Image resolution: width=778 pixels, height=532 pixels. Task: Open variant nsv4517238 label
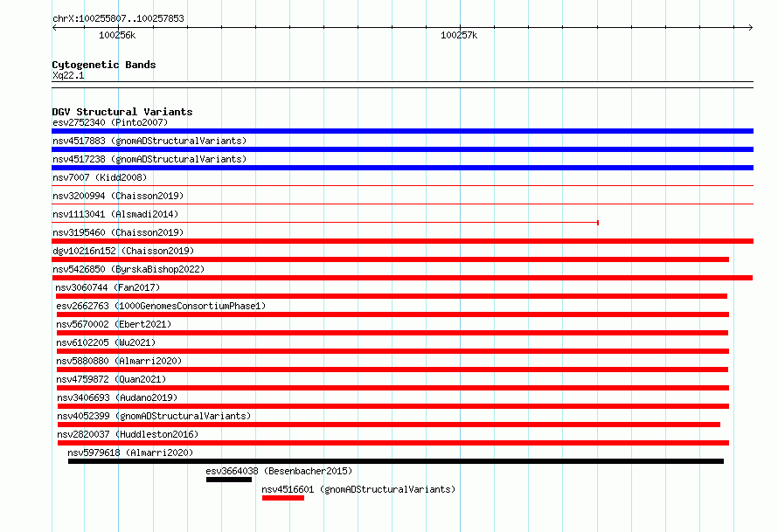[x=149, y=159]
